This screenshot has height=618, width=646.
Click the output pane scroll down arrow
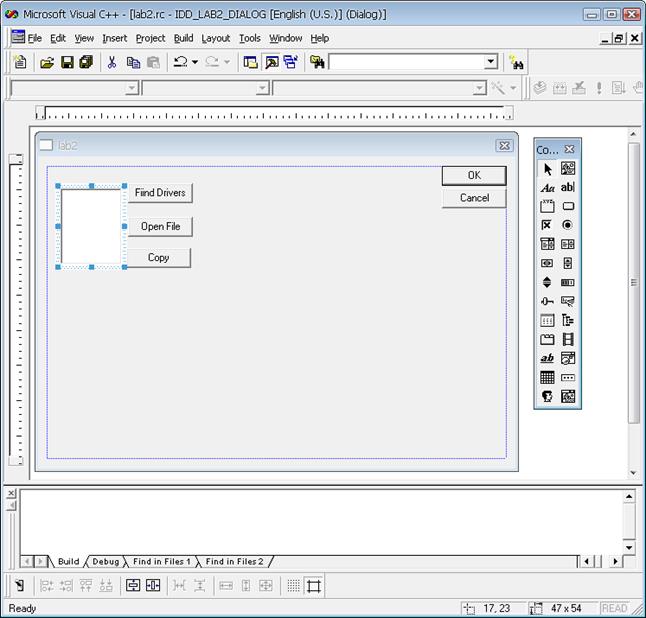pyautogui.click(x=629, y=548)
